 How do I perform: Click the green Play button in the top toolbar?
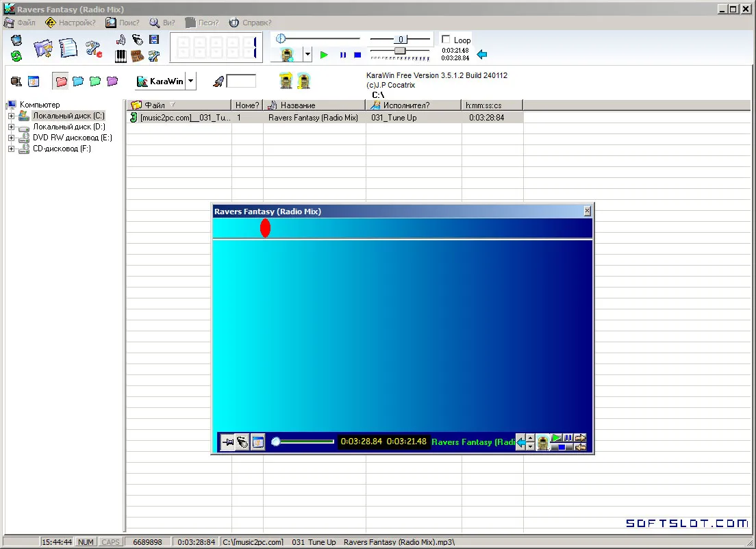pyautogui.click(x=324, y=55)
